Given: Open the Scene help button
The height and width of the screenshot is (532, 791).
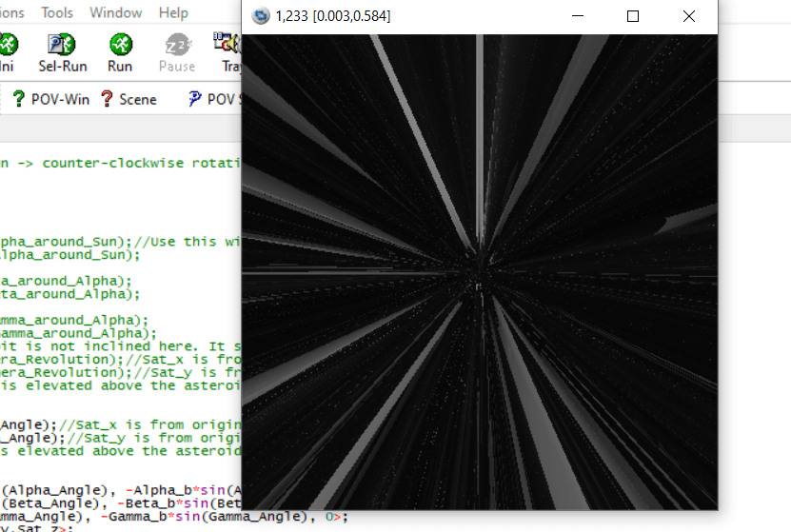Looking at the screenshot, I should (128, 99).
